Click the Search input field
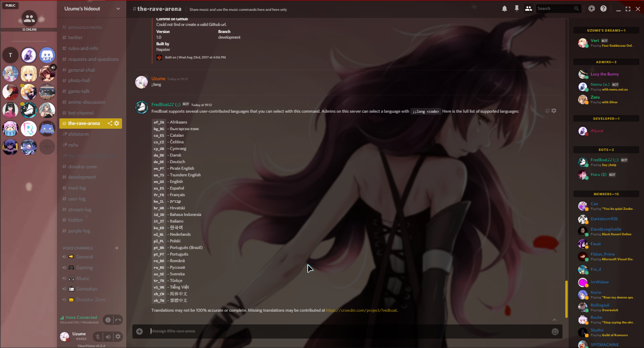The image size is (644, 348). pyautogui.click(x=555, y=8)
